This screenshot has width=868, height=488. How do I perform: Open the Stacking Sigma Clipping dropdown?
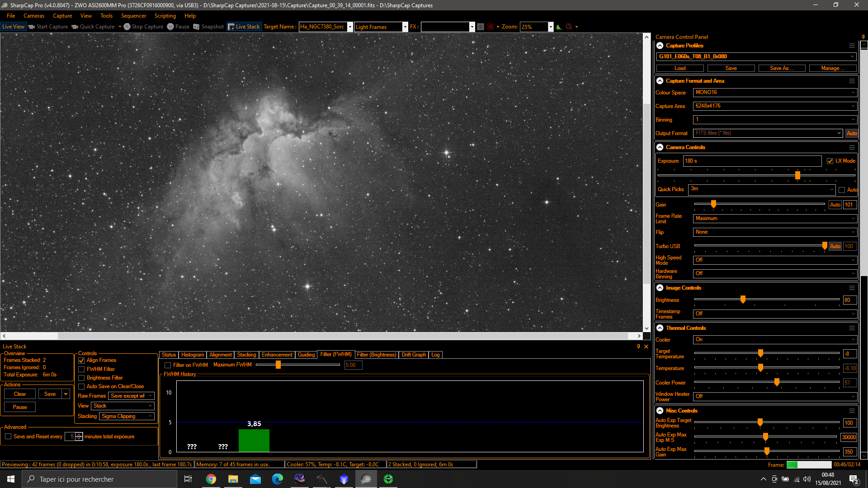click(x=127, y=416)
